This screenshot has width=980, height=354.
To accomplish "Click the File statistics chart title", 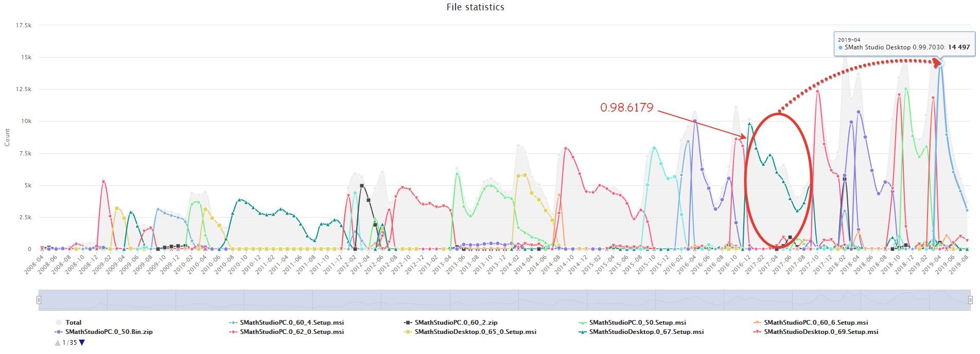I will pyautogui.click(x=475, y=7).
